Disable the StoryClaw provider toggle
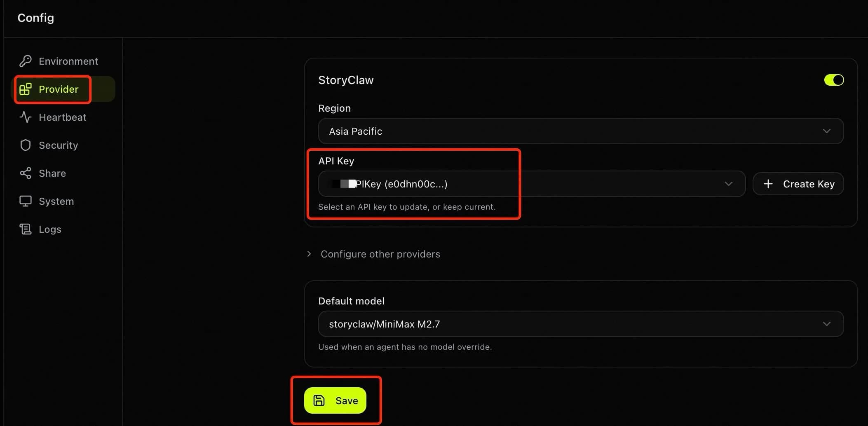868x426 pixels. [834, 80]
